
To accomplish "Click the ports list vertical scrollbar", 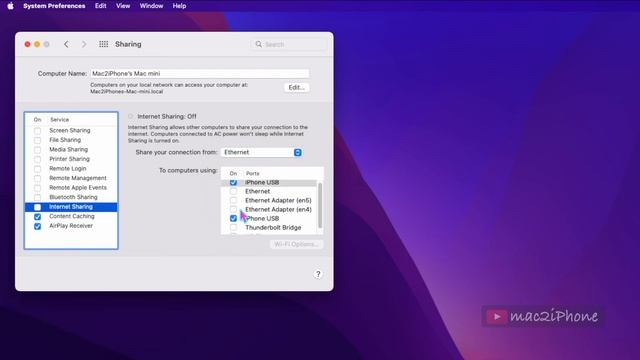I will (x=320, y=205).
